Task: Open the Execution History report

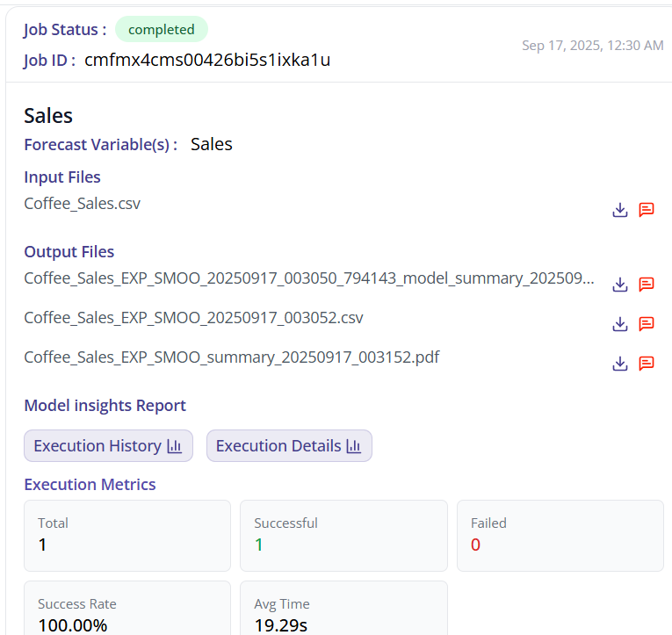Action: click(x=107, y=446)
